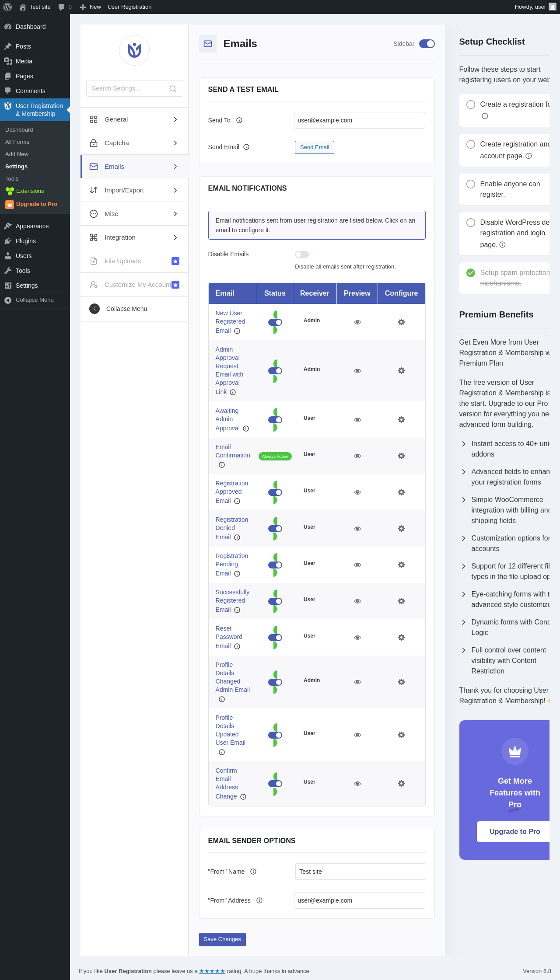Toggle Awaiting Admin Approval email status
The image size is (560, 980).
tap(275, 420)
